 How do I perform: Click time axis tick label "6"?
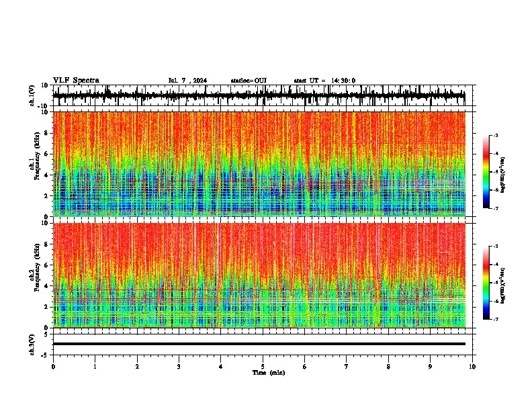click(305, 366)
